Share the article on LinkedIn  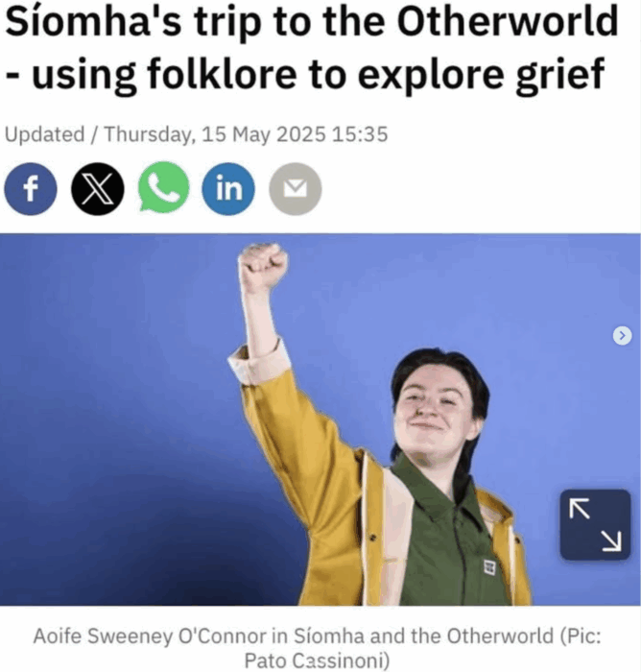click(x=228, y=189)
